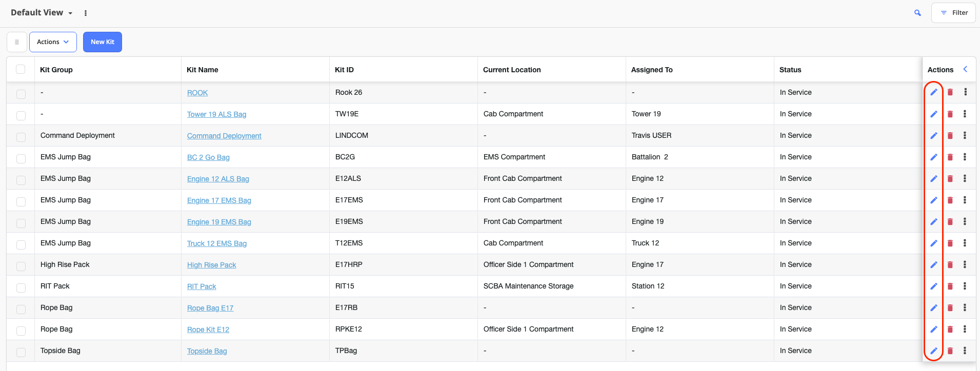Screen dimensions: 980x371
Task: Toggle the select-all header checkbox
Action: point(21,69)
